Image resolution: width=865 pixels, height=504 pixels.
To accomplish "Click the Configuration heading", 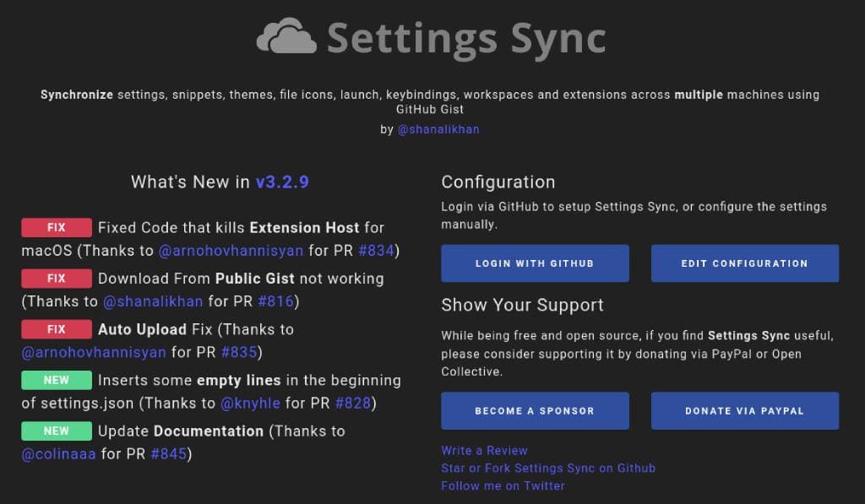I will (498, 182).
